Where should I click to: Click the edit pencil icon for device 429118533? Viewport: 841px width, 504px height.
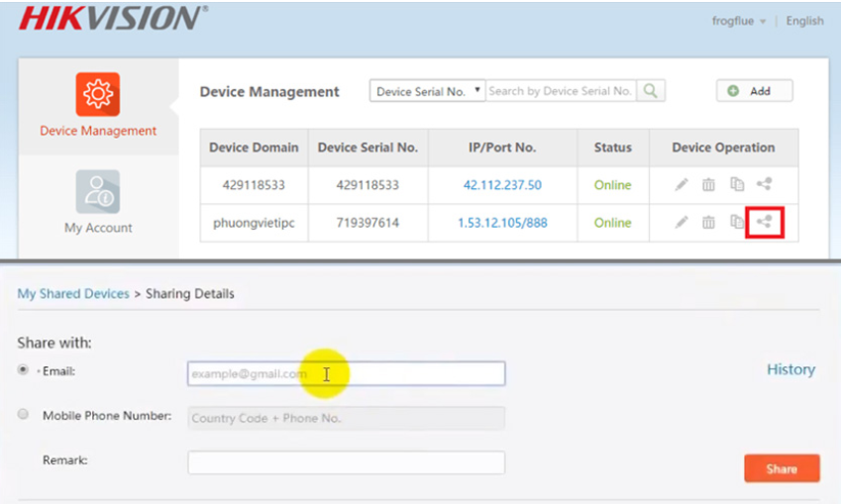point(682,185)
